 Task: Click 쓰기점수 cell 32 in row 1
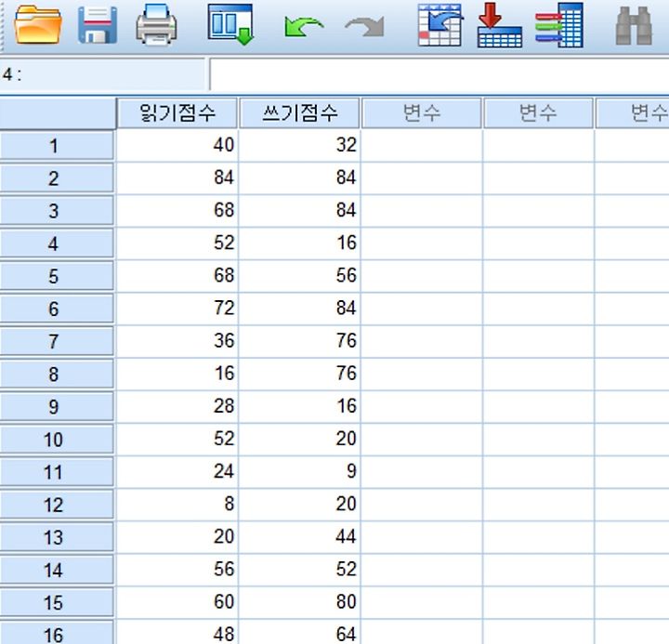click(299, 146)
